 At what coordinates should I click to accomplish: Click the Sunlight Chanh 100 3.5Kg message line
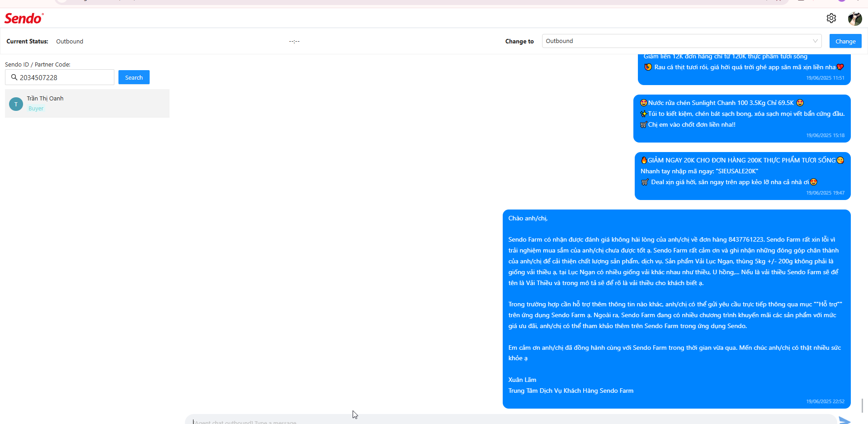click(722, 103)
